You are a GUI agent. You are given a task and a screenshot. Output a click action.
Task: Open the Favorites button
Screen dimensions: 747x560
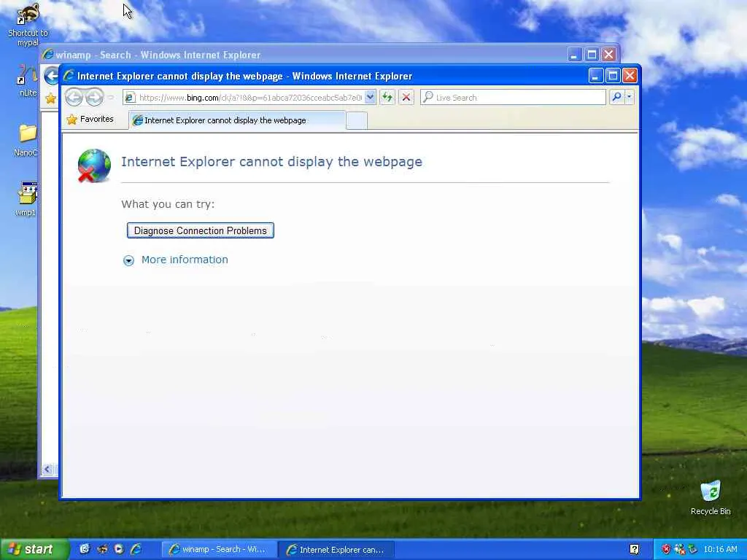[x=90, y=119]
